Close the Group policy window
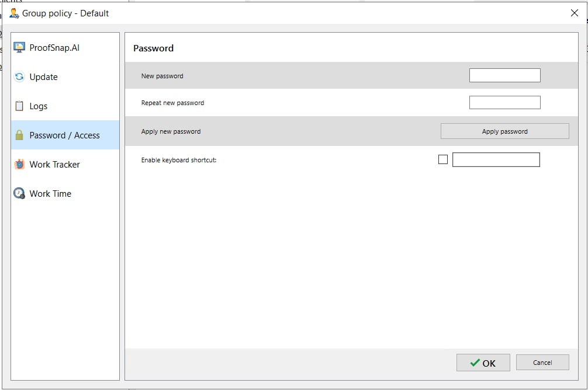Screen dimensions: 588x390 click(x=574, y=13)
